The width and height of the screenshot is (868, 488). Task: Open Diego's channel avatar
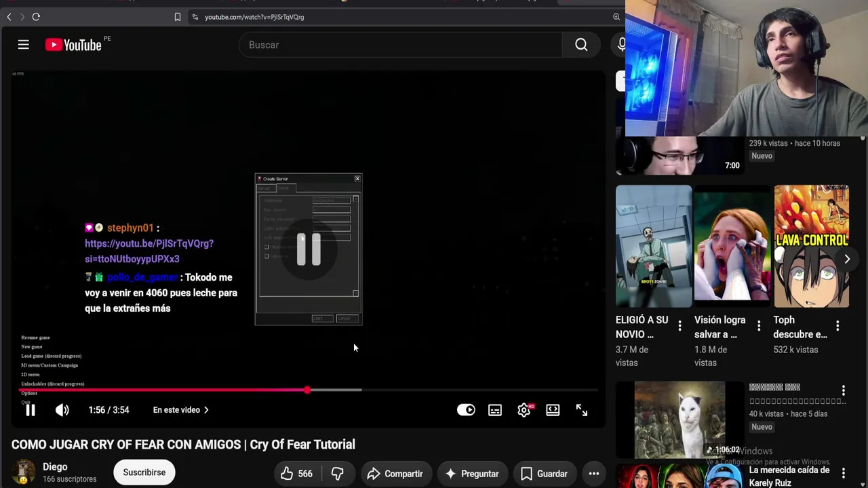click(x=24, y=472)
